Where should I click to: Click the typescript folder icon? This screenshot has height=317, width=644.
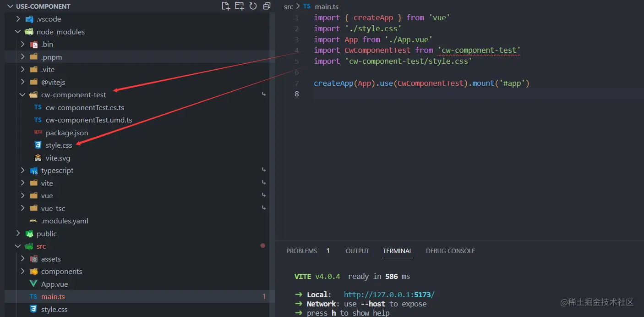tap(33, 171)
